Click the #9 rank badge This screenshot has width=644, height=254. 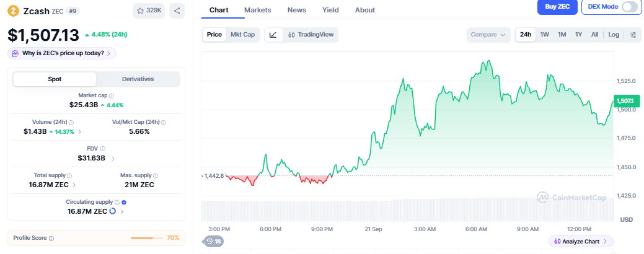[73, 11]
